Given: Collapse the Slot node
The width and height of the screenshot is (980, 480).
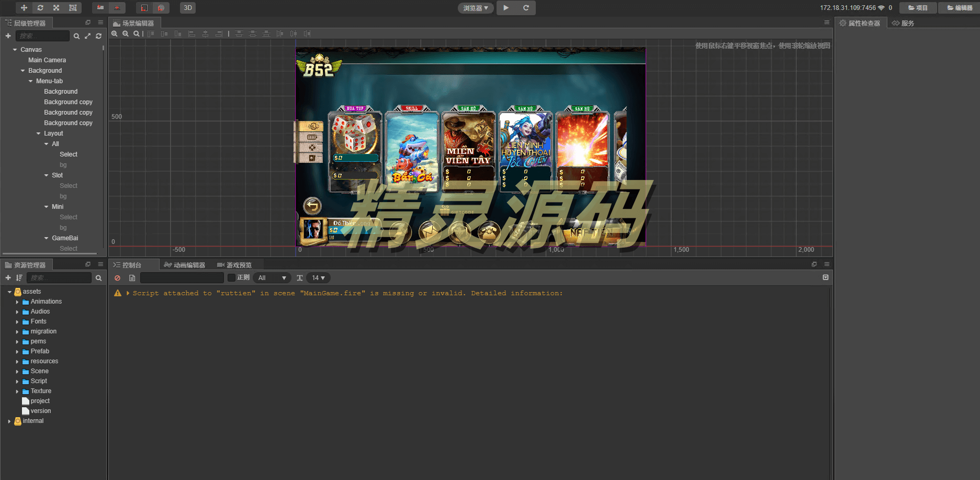Looking at the screenshot, I should (46, 175).
